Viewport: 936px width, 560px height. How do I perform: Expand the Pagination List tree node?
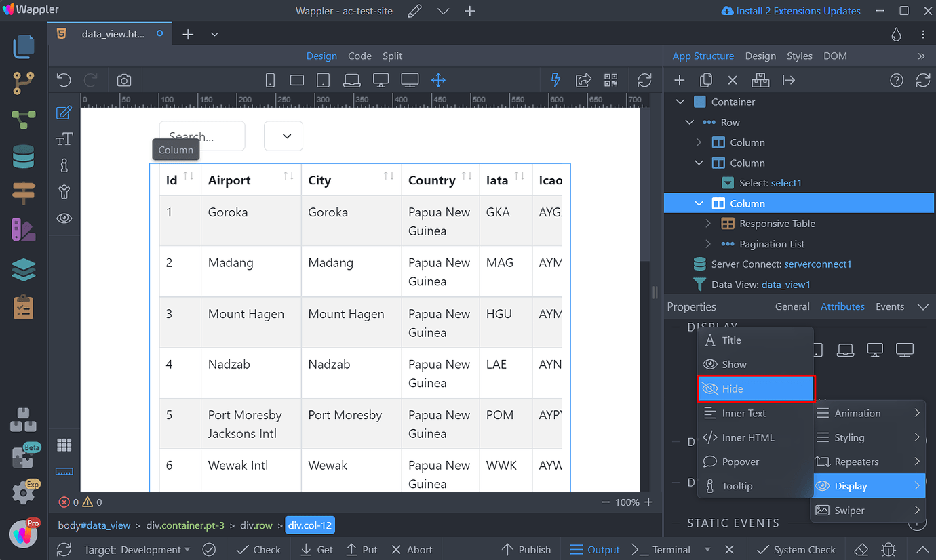pyautogui.click(x=709, y=244)
